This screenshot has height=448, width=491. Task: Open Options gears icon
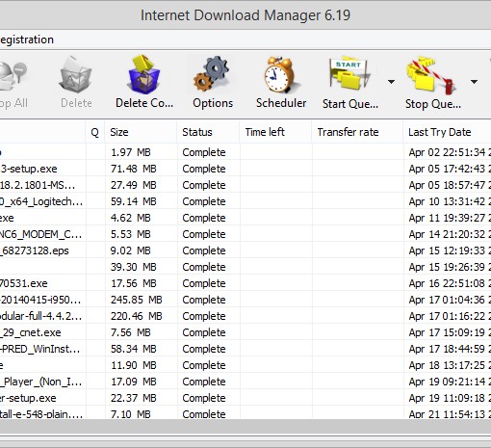(x=212, y=74)
